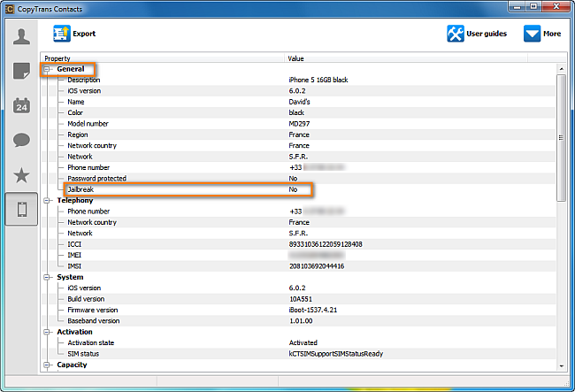Select the Name row
Viewport: 575px width, 392px height.
(299, 102)
